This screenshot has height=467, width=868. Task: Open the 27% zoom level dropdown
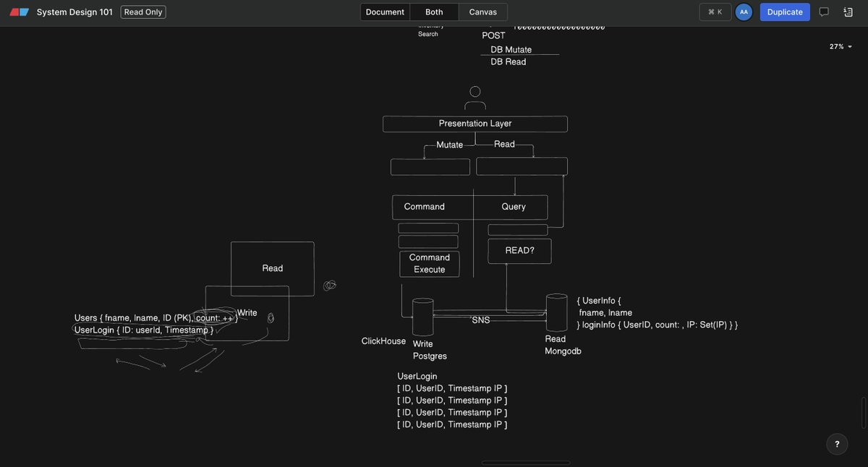[841, 46]
